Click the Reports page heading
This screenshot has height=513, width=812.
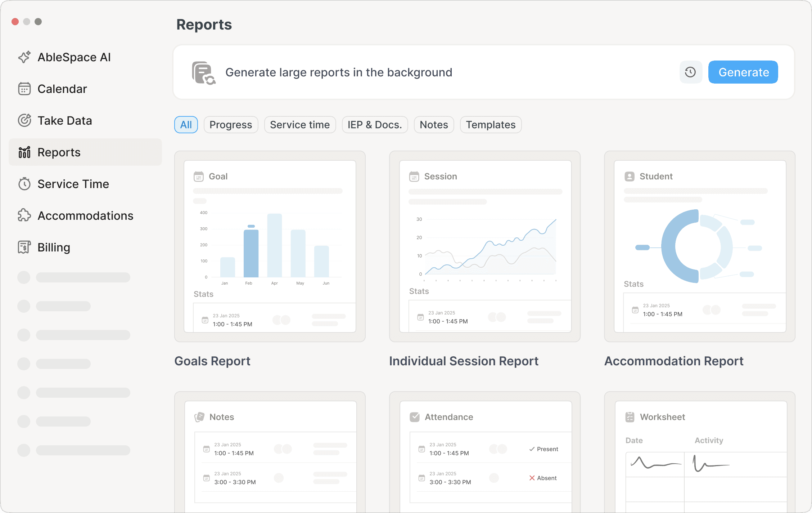pyautogui.click(x=204, y=24)
